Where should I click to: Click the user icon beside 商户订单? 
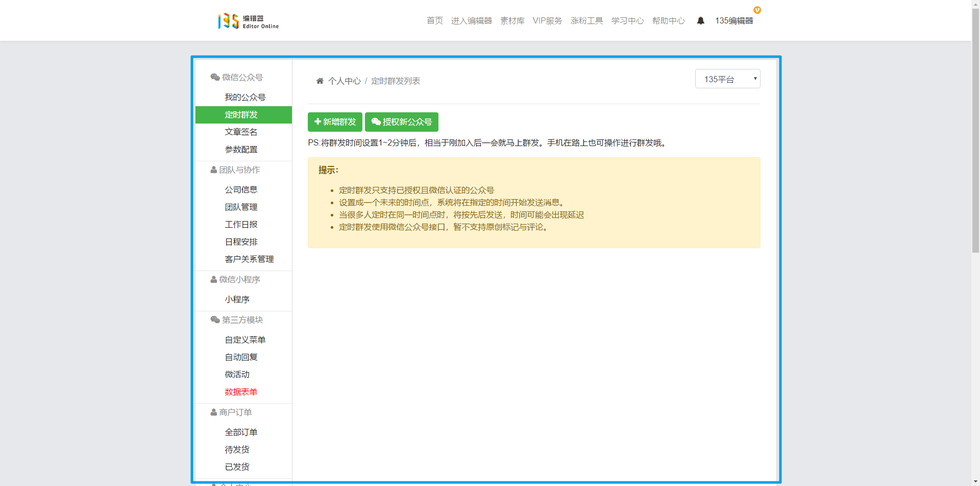click(213, 412)
